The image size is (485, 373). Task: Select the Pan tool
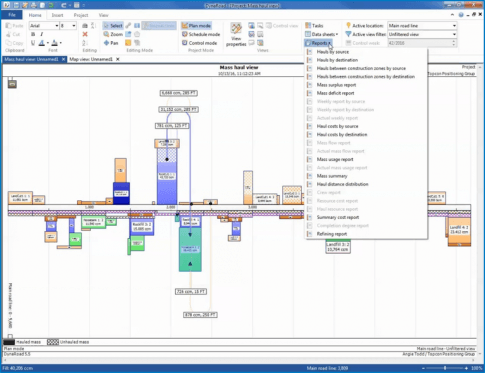click(x=111, y=43)
